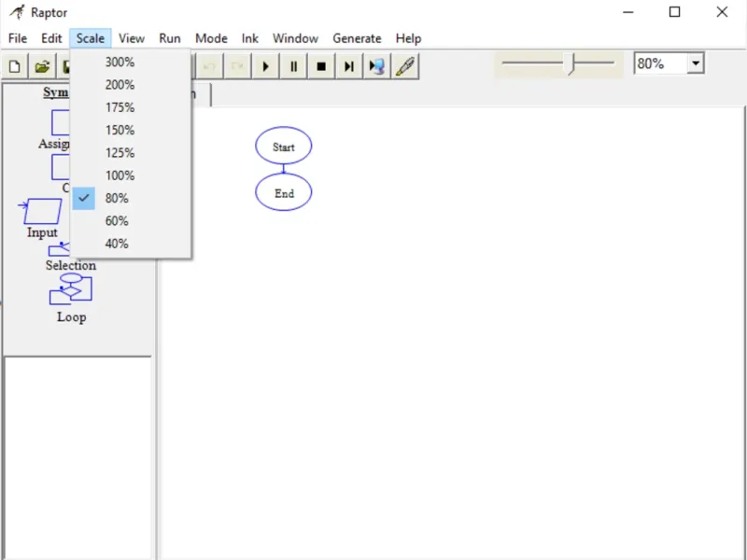
Task: Select the Assignment symbol rectangle
Action: coord(61,122)
